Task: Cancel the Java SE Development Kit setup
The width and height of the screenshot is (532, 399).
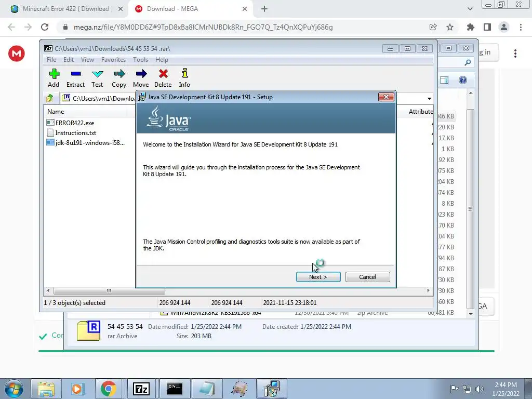Action: [x=367, y=277]
